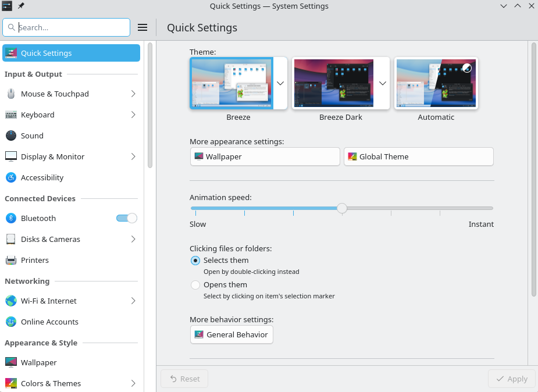Click the Mouse & Touchpad icon
This screenshot has height=392, width=538.
point(11,94)
